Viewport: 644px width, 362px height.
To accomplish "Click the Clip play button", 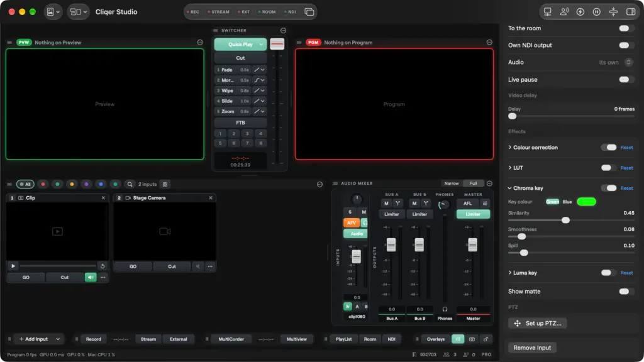I will click(13, 266).
